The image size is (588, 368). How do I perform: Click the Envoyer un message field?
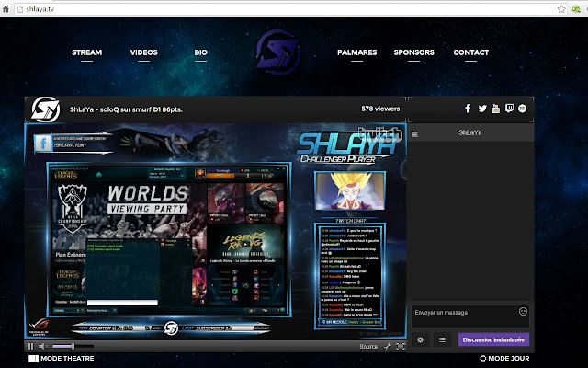470,316
